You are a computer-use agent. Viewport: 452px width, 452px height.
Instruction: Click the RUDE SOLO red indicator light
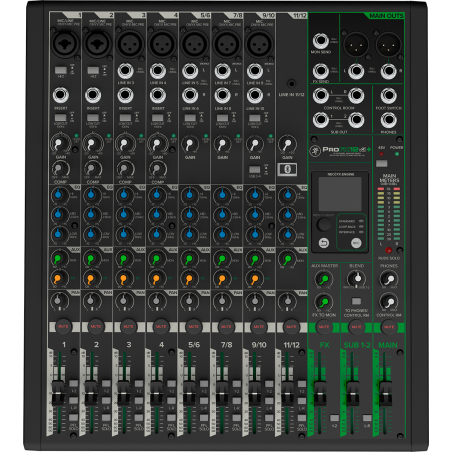pos(388,250)
